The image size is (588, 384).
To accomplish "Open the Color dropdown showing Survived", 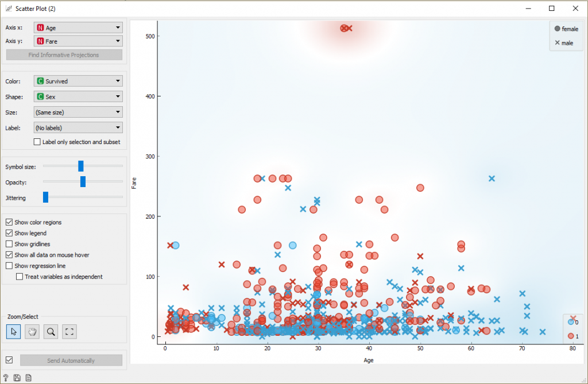I will point(78,81).
